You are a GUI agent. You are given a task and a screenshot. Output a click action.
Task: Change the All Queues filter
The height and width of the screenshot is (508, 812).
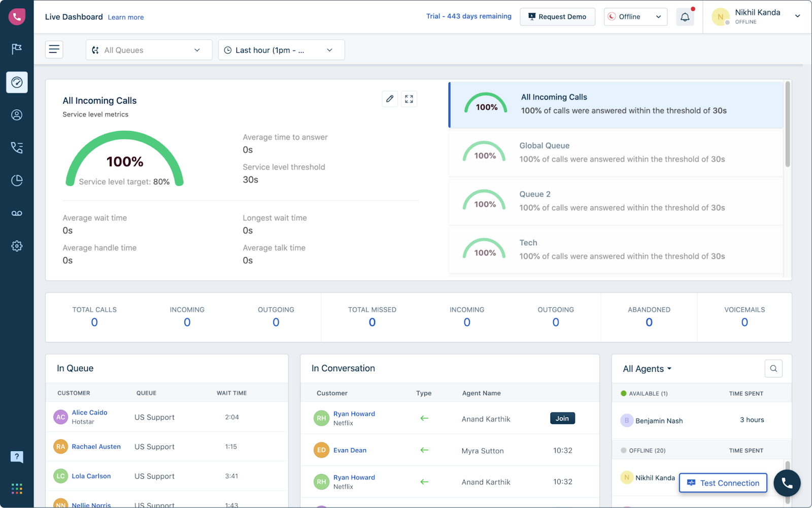pyautogui.click(x=148, y=49)
